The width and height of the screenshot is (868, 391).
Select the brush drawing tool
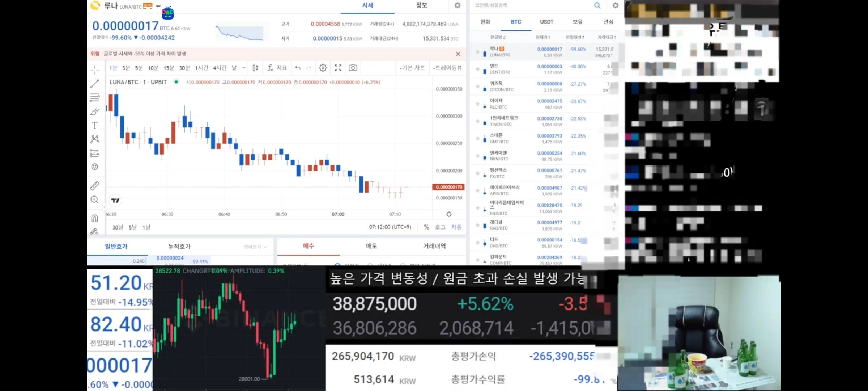coord(95,112)
